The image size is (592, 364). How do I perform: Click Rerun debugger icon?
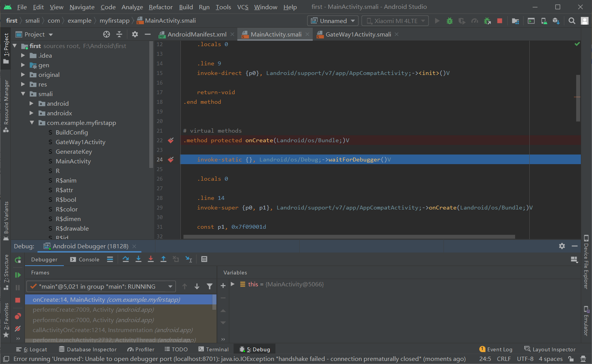pos(18,260)
